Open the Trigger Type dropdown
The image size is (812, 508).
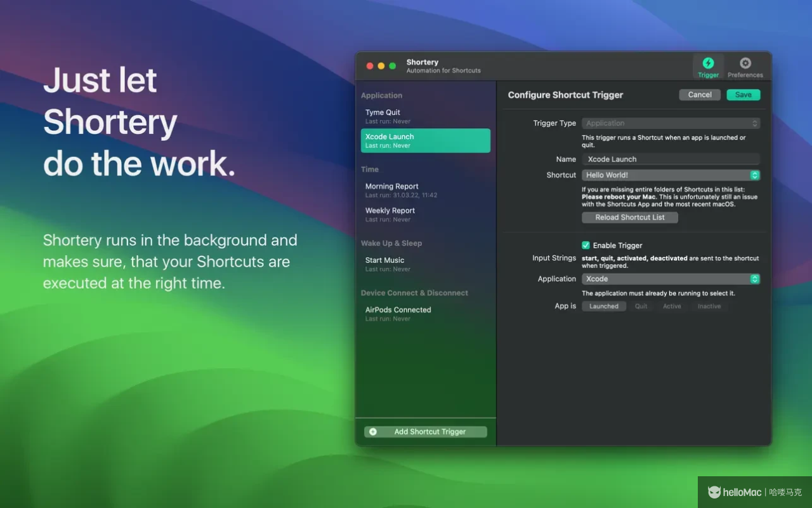tap(671, 123)
